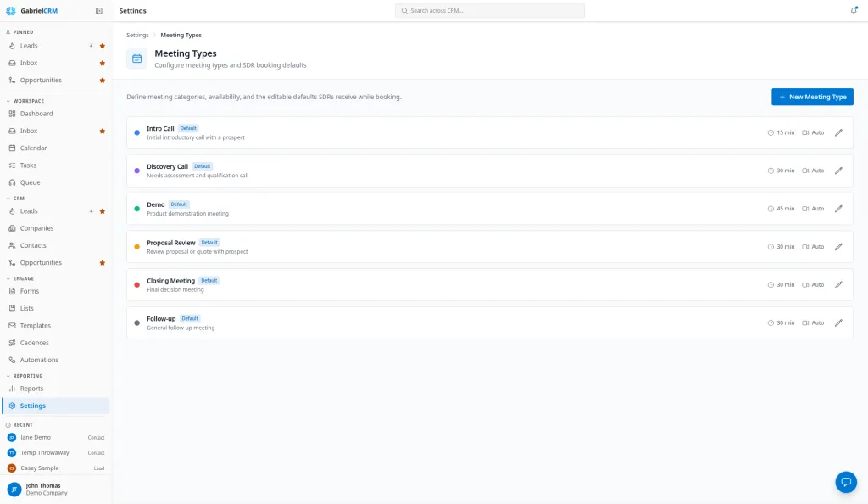The height and width of the screenshot is (504, 868).
Task: Open the chat support bubble
Action: 846,482
